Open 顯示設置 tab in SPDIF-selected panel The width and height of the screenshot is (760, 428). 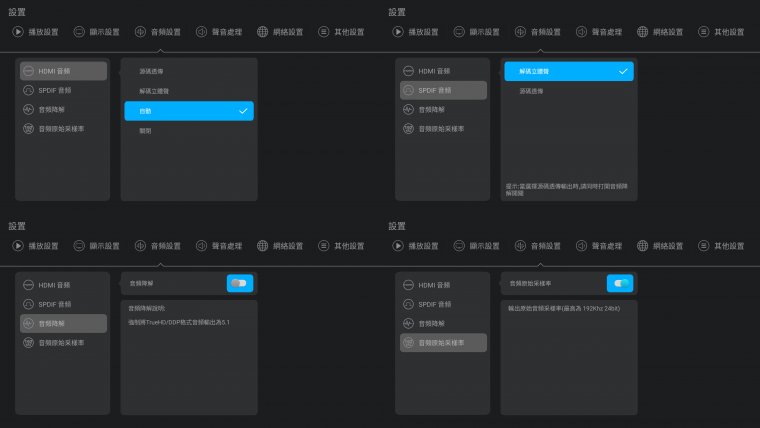[476, 32]
